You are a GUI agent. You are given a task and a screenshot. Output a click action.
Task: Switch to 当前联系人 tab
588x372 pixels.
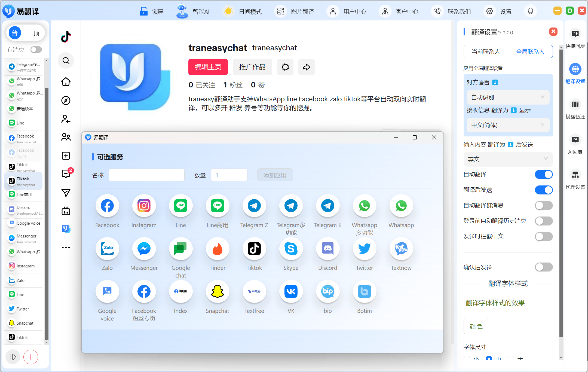[486, 51]
